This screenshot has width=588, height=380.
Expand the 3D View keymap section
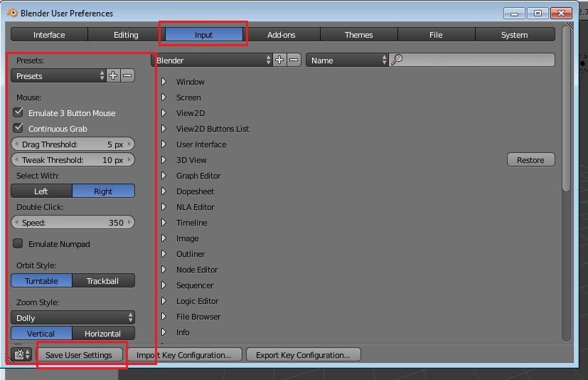pos(164,160)
